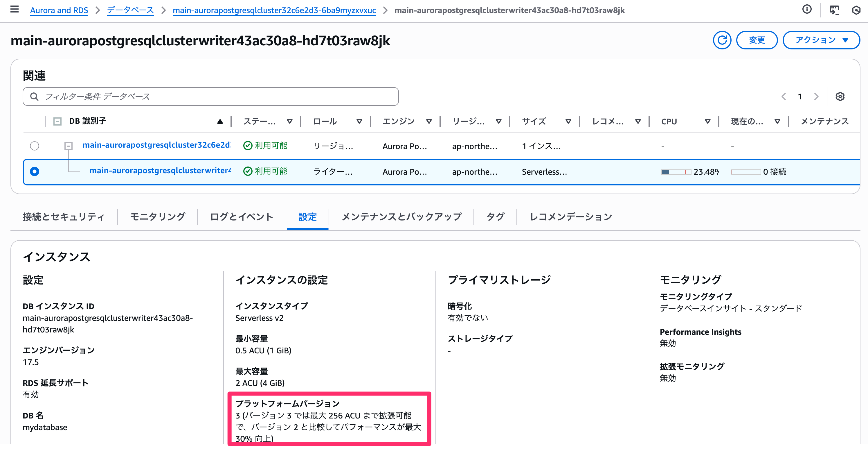Viewport: 868px width, 458px height.
Task: Sort by レコメンデーション column arrow
Action: click(638, 121)
